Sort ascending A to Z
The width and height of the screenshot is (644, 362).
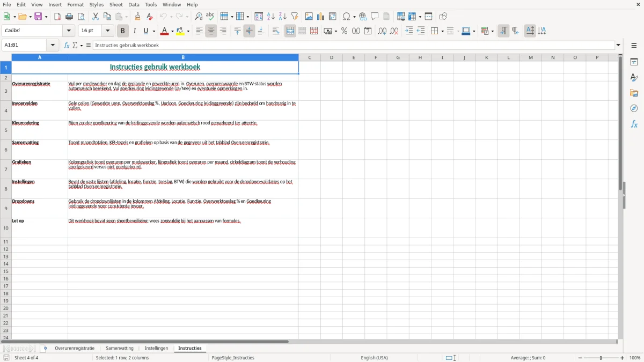(271, 17)
